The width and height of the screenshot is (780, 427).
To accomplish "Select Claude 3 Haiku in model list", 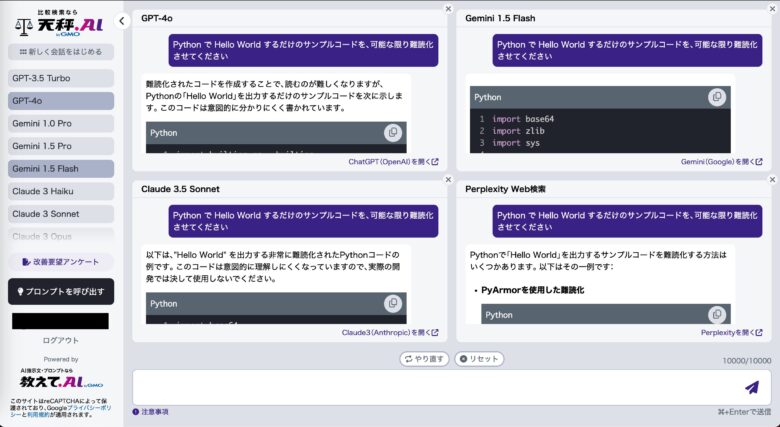I will click(61, 191).
